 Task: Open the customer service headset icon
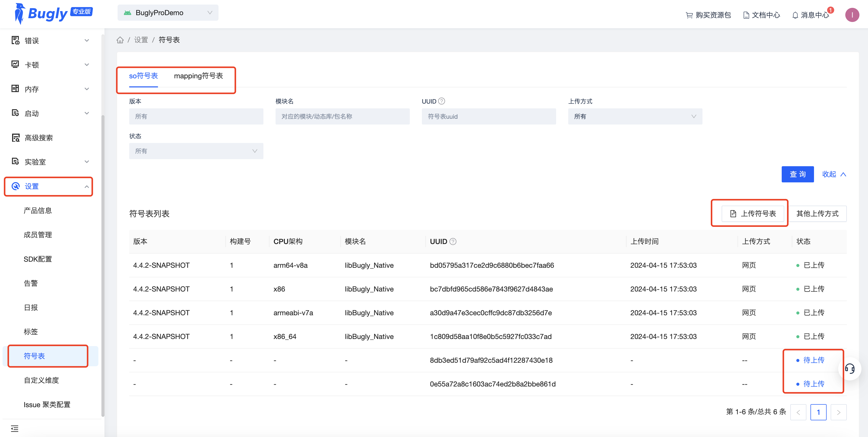850,369
